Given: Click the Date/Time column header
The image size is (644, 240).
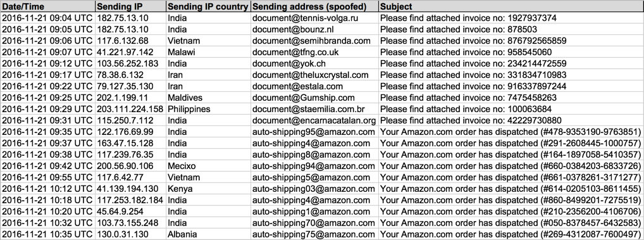Looking at the screenshot, I should tap(47, 6).
